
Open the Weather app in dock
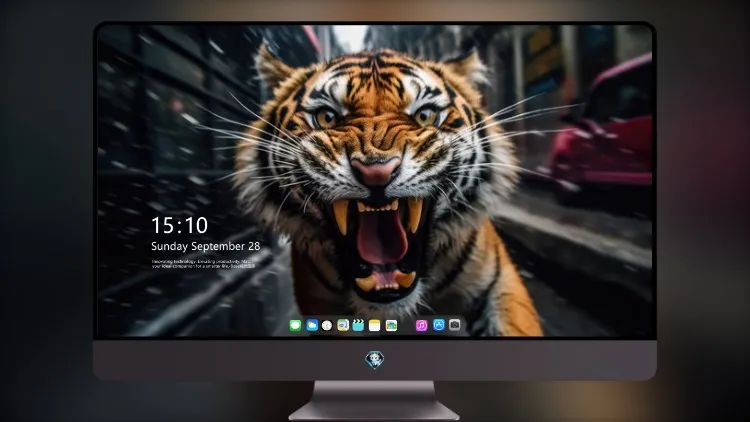pos(312,325)
